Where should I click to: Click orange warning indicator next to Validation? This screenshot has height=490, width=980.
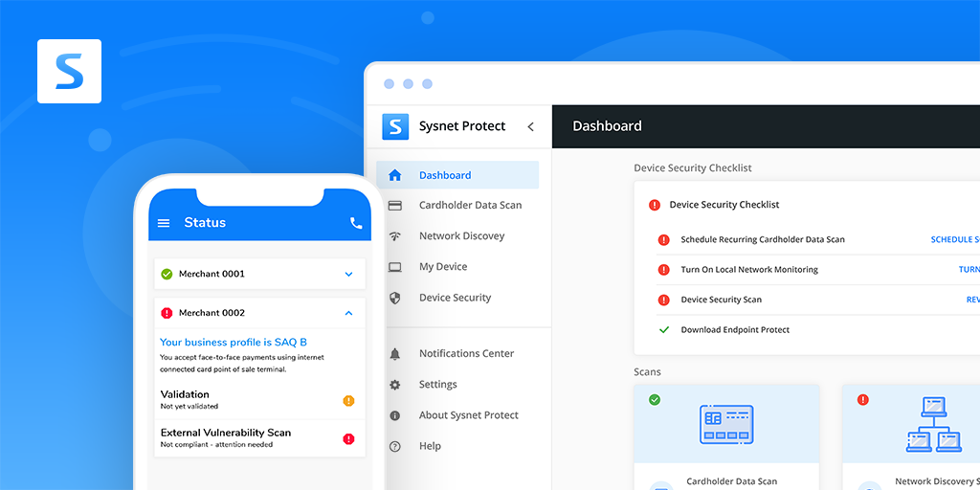348,400
